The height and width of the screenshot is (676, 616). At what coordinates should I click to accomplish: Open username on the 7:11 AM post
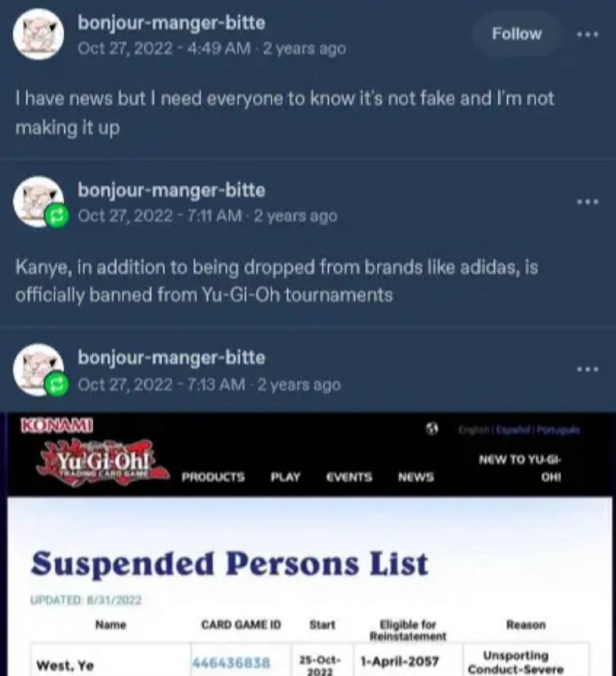pyautogui.click(x=172, y=190)
